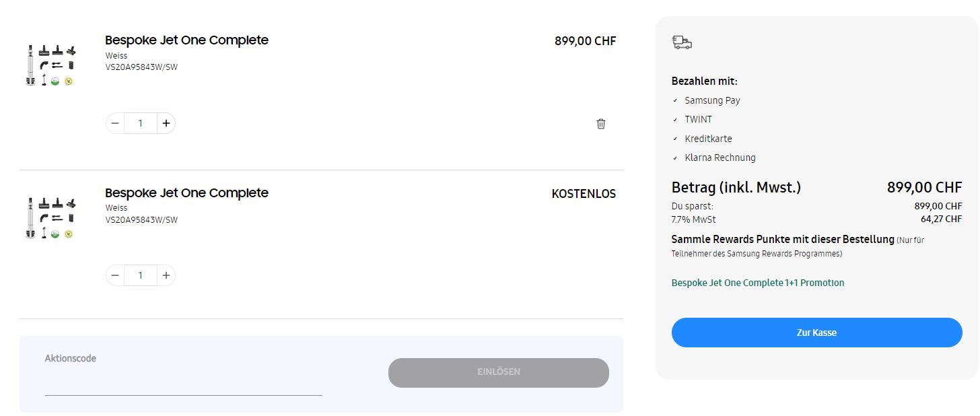Screen dimensions: 980x416
Task: Delete the first Bespoke Jet item with trash icon
Action: tap(601, 124)
